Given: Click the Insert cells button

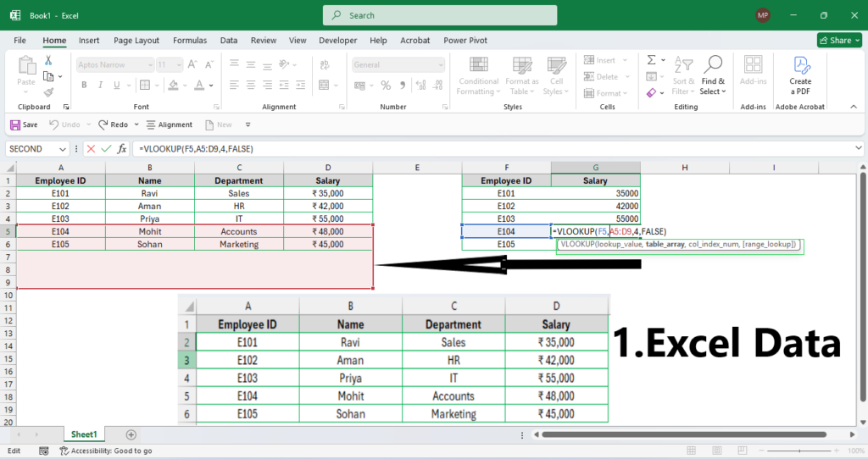Looking at the screenshot, I should (605, 60).
